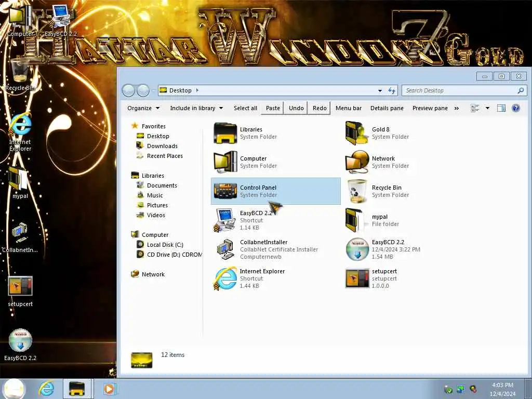532x399 pixels.
Task: Select the Control Panel icon
Action: (x=225, y=191)
